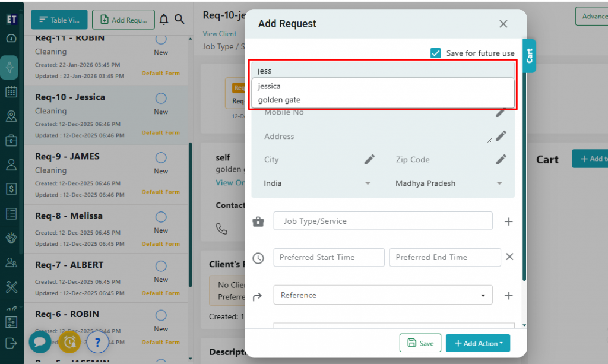Open the Madhya Pradesh state dropdown
Screen dimensions: 608x364
449,183
